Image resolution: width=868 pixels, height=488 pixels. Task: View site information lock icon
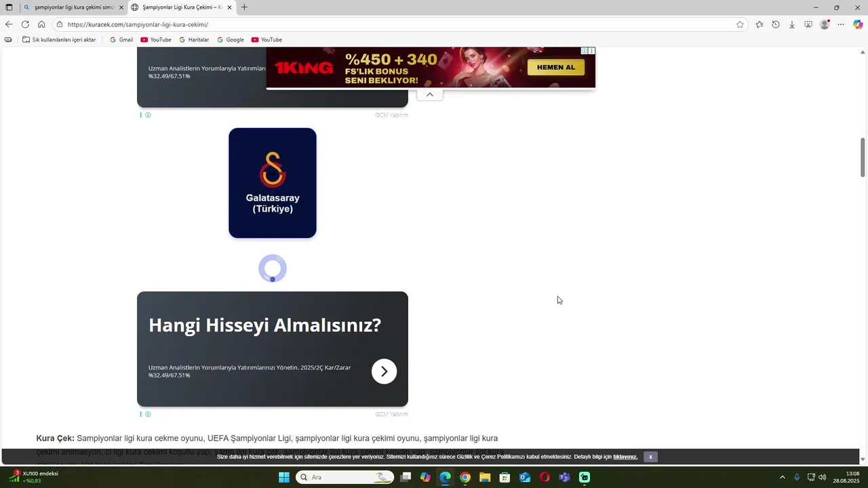60,24
